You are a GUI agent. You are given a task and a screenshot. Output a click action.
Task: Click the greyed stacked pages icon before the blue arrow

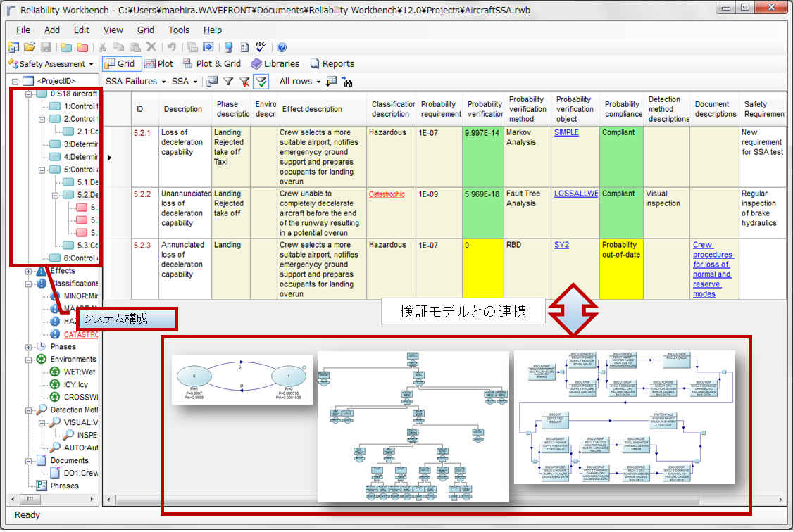pyautogui.click(x=192, y=47)
